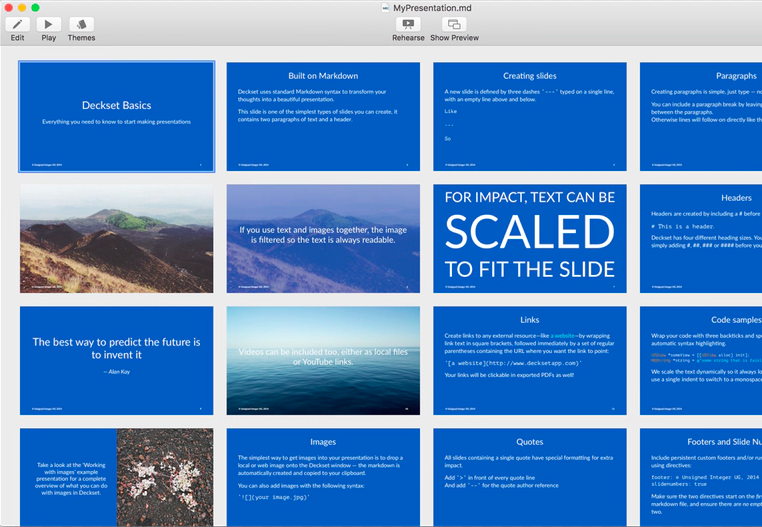Viewport: 762px width, 527px height.
Task: Open the Themes picker icon
Action: [x=82, y=24]
